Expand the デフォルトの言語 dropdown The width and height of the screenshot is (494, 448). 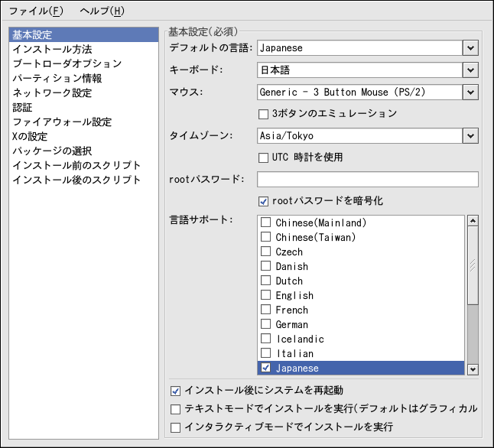coord(470,48)
